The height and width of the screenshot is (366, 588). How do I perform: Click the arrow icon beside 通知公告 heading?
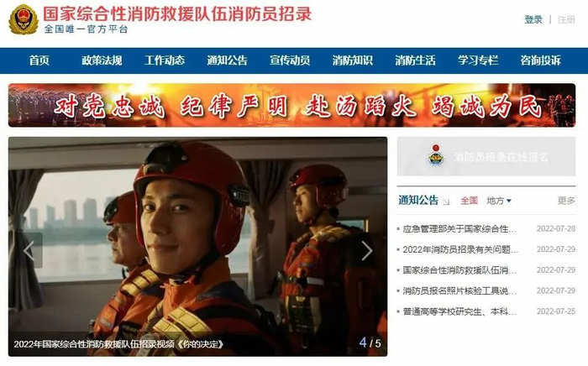(445, 202)
